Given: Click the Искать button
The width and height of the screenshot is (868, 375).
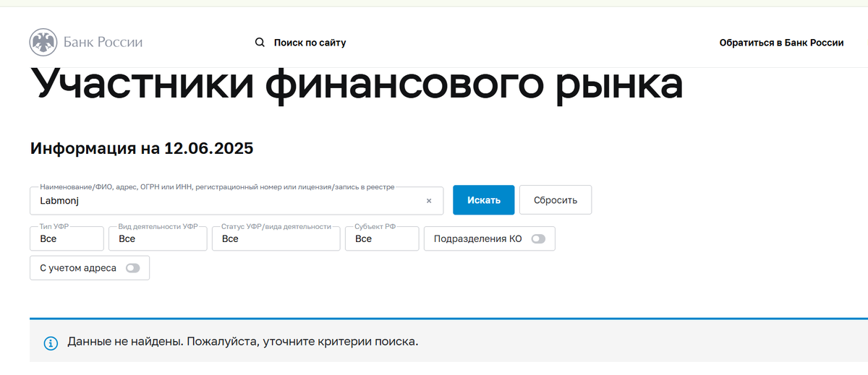Looking at the screenshot, I should [x=483, y=200].
